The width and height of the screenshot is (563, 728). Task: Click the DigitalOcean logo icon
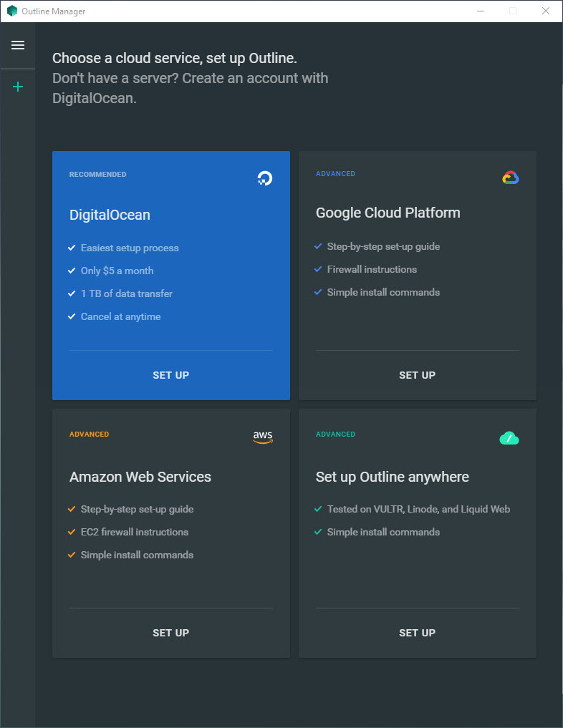[x=265, y=178]
